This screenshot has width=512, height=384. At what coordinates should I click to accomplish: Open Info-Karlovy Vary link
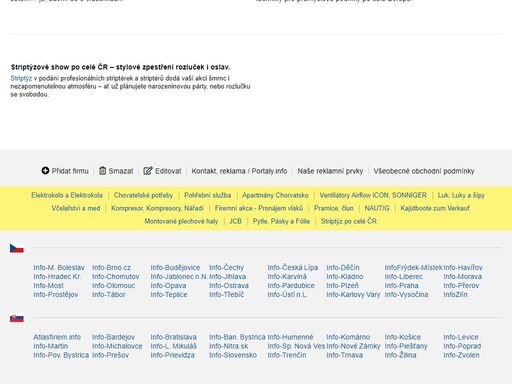tap(353, 295)
